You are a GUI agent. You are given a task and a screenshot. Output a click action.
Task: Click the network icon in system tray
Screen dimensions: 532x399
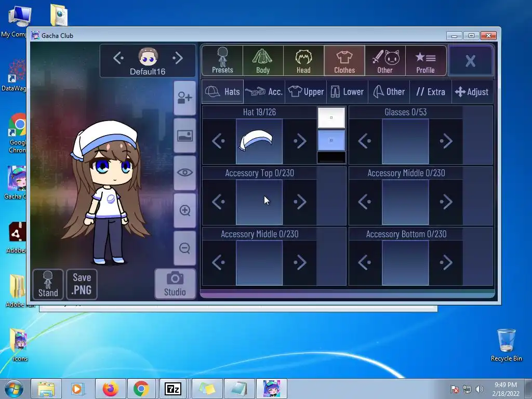click(467, 389)
